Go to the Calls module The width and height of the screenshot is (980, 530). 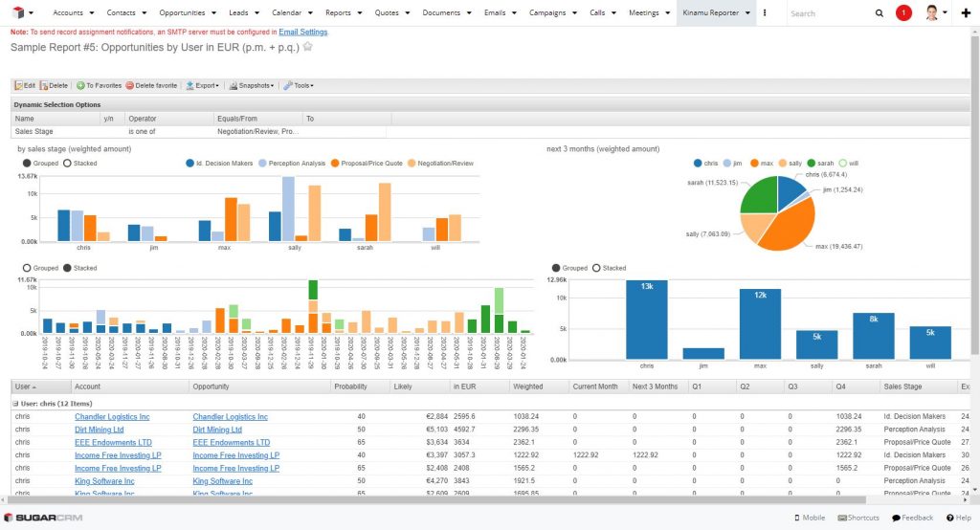597,12
